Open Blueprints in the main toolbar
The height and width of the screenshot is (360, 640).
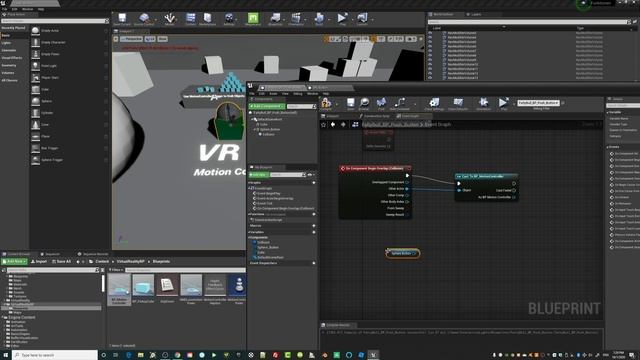click(x=275, y=19)
